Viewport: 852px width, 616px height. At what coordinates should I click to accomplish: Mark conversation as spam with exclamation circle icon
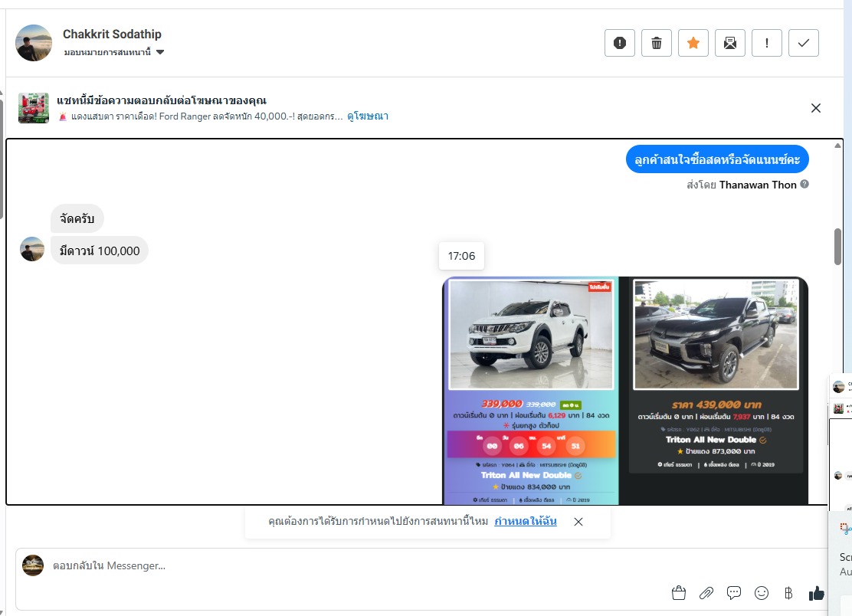(619, 43)
